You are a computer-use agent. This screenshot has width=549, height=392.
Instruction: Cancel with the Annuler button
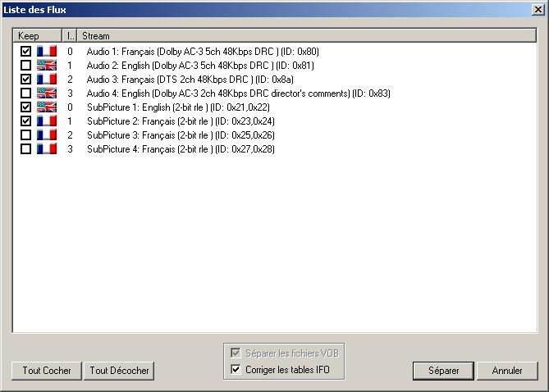pyautogui.click(x=507, y=371)
